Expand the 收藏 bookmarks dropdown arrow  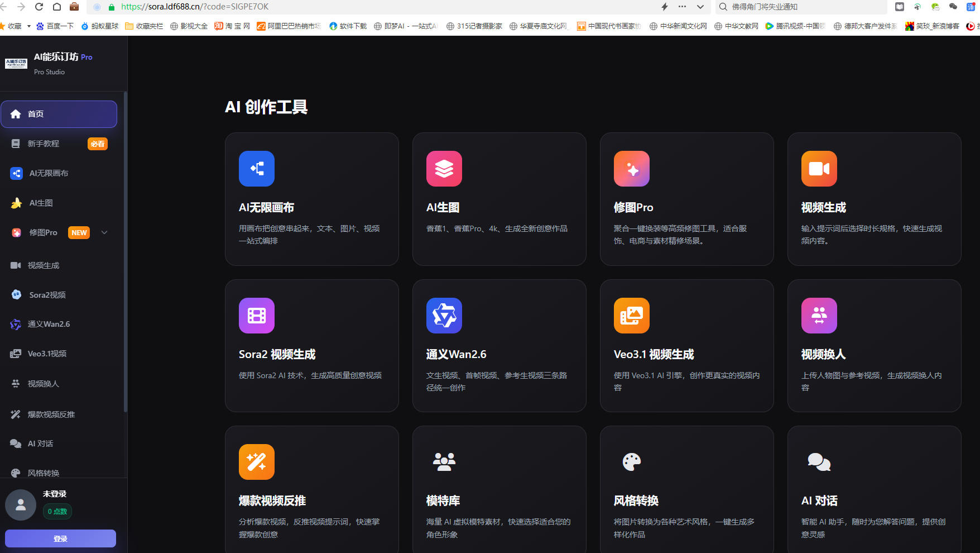pos(29,26)
